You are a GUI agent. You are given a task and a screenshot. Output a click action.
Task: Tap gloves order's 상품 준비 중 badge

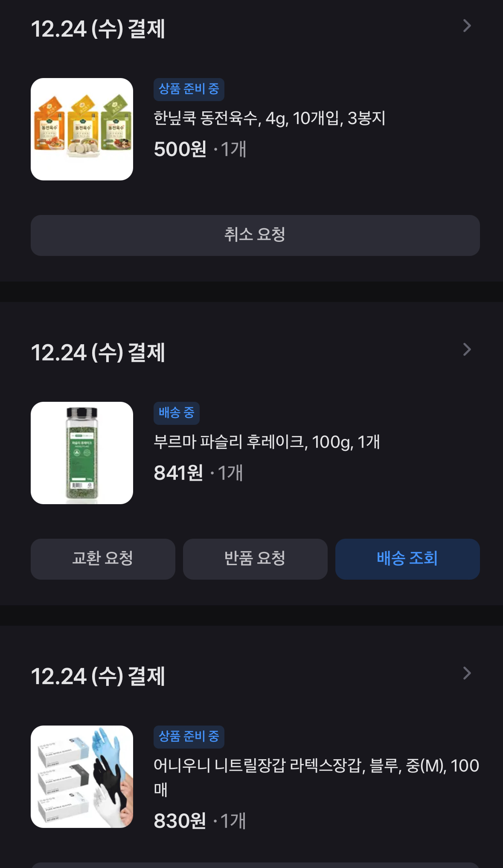(x=189, y=737)
